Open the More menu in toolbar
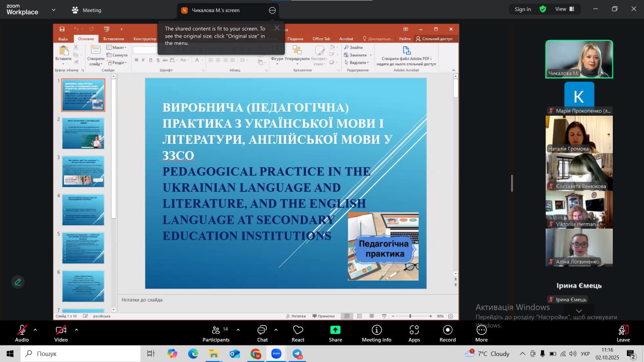The width and height of the screenshot is (644, 362). click(481, 333)
